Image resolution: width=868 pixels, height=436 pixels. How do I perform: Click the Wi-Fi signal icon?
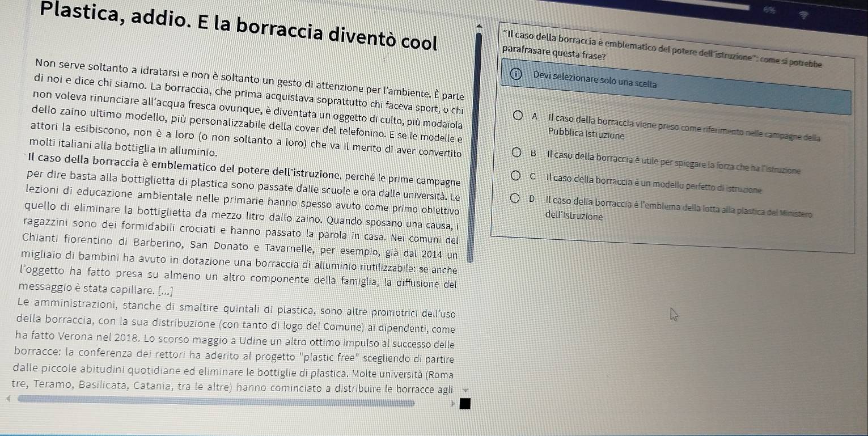click(x=803, y=16)
